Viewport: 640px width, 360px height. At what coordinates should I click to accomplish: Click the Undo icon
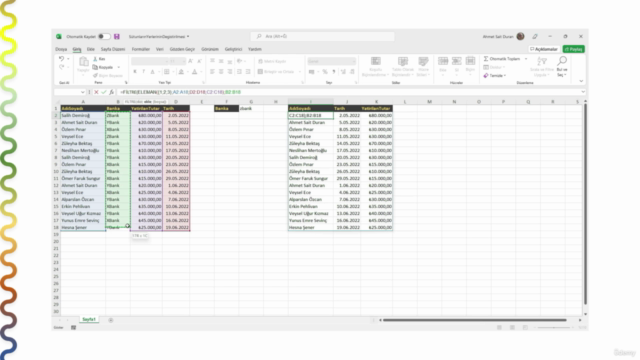coord(62,59)
